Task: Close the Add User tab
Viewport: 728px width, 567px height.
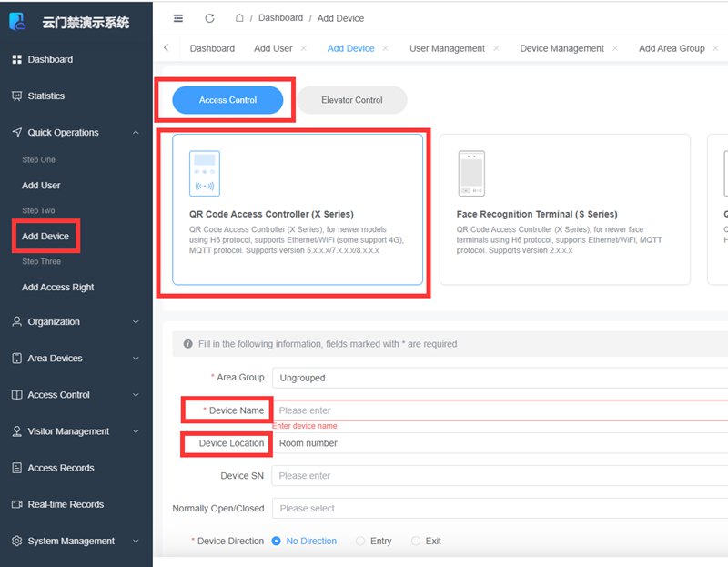Action: (304, 48)
